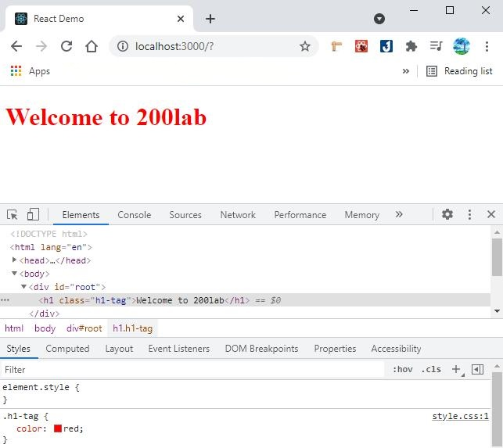This screenshot has width=503, height=448.
Task: Open the Accessibility pane
Action: [396, 349]
